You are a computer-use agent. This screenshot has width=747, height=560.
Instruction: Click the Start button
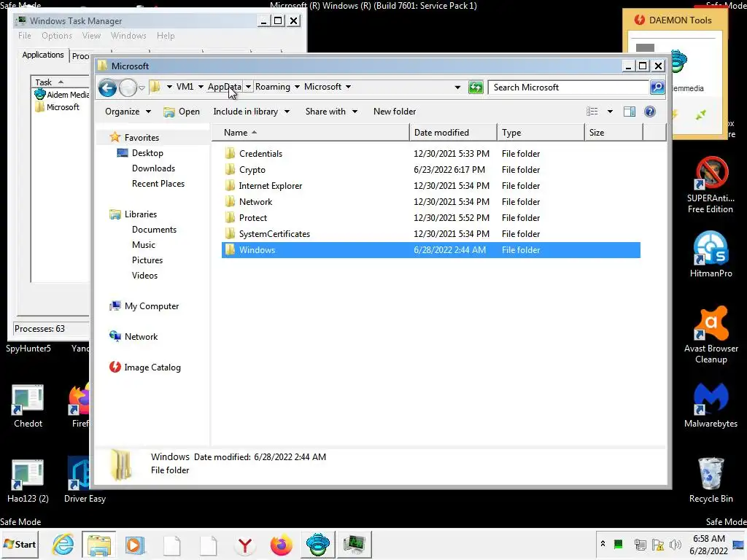click(x=20, y=544)
